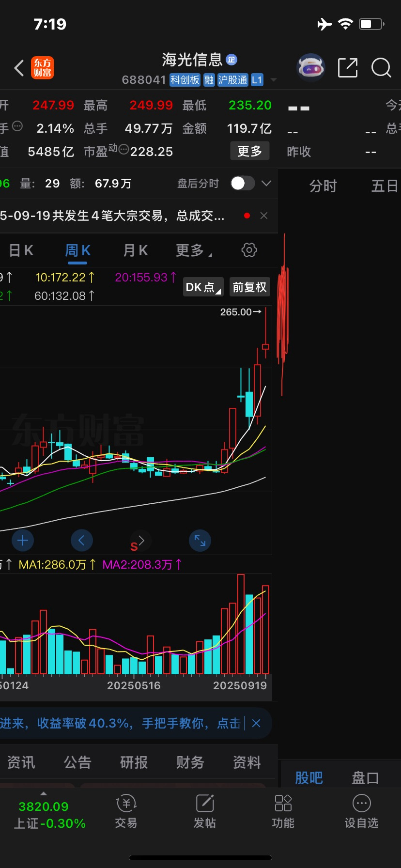The image size is (401, 868).
Task: Tap the 20250919 date label
Action: tap(240, 685)
